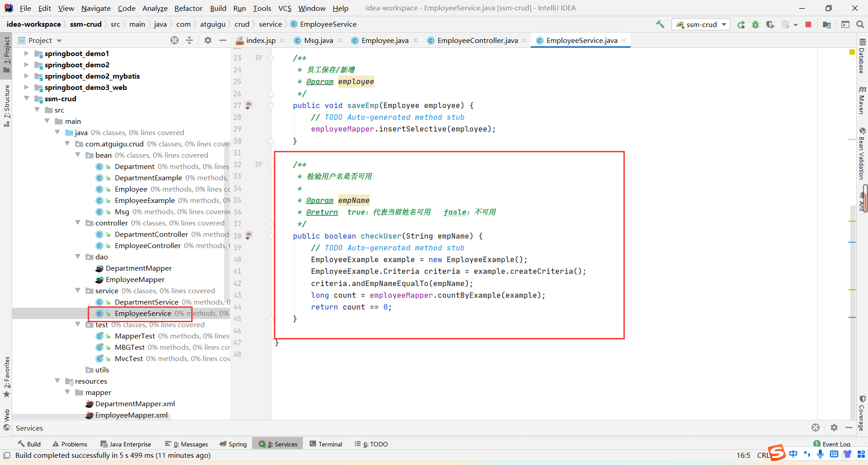The width and height of the screenshot is (868, 465).
Task: Open the Terminal tool window button
Action: pyautogui.click(x=326, y=444)
